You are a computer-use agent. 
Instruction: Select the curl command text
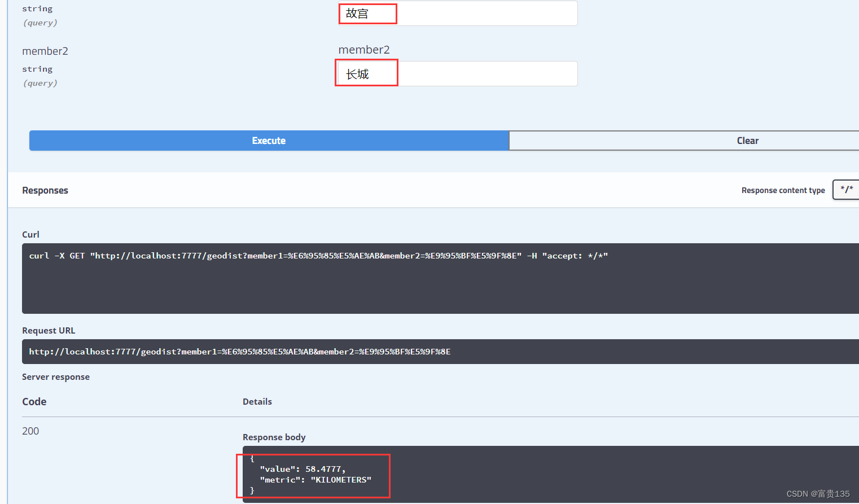point(318,256)
